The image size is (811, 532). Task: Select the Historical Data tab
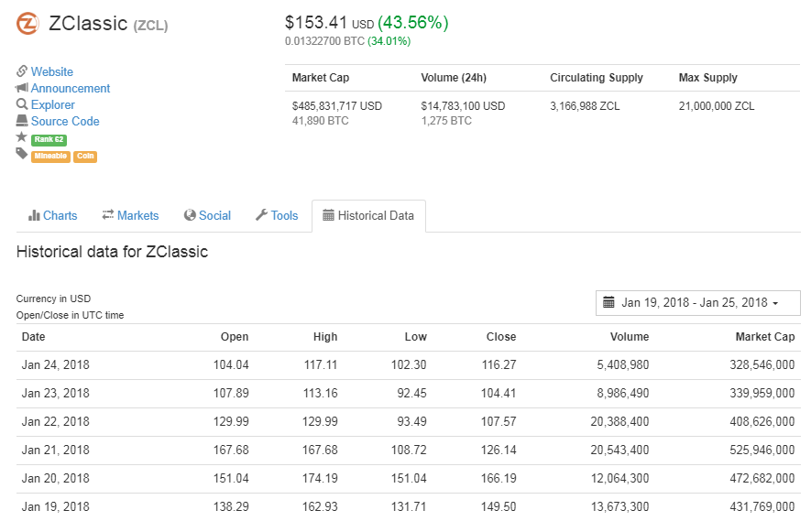coord(368,215)
